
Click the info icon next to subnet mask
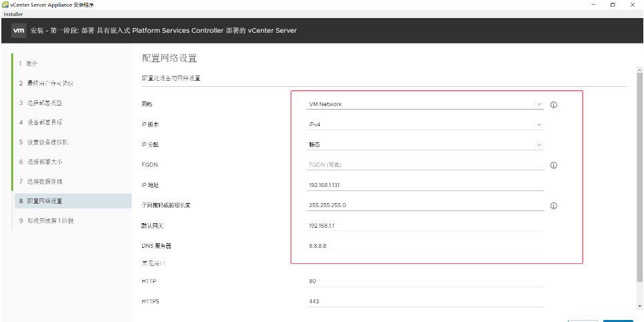(x=553, y=206)
